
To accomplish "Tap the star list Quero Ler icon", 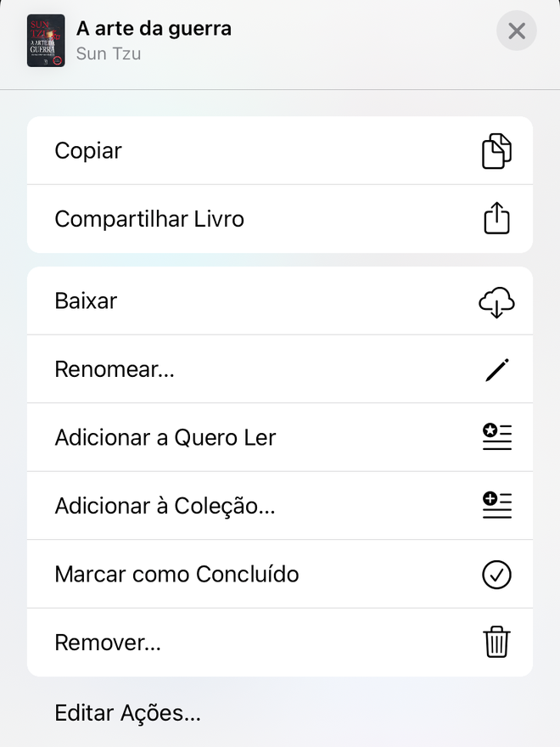I will pos(496,437).
